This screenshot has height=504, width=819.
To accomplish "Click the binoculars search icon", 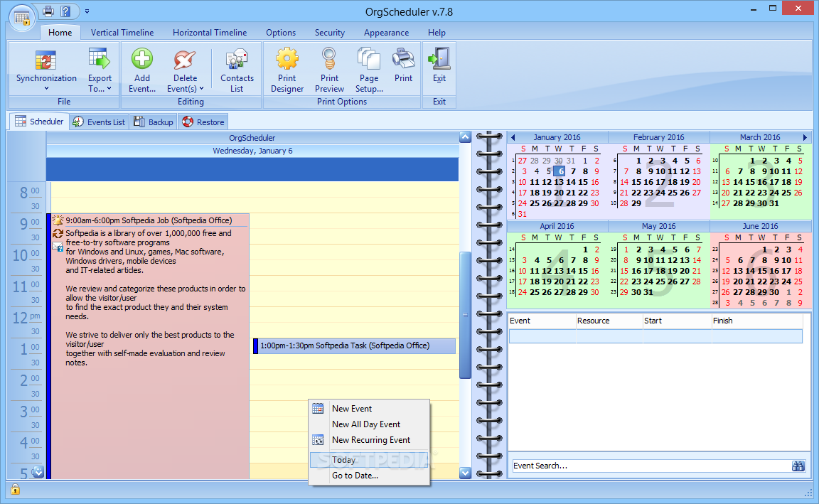I will pos(798,466).
